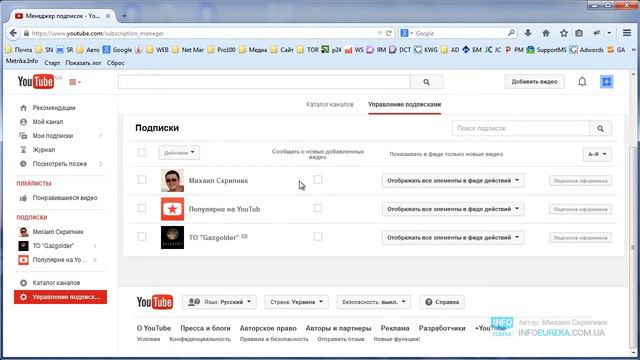
Task: Enable new video notifications for Михаил Скрипник
Action: coord(318,180)
